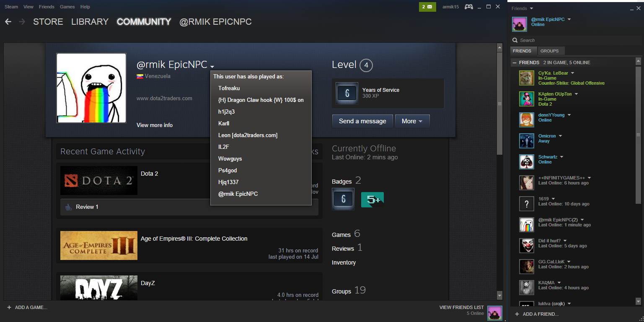Open the Games menu
Screen dimensions: 644x322
[x=67, y=7]
